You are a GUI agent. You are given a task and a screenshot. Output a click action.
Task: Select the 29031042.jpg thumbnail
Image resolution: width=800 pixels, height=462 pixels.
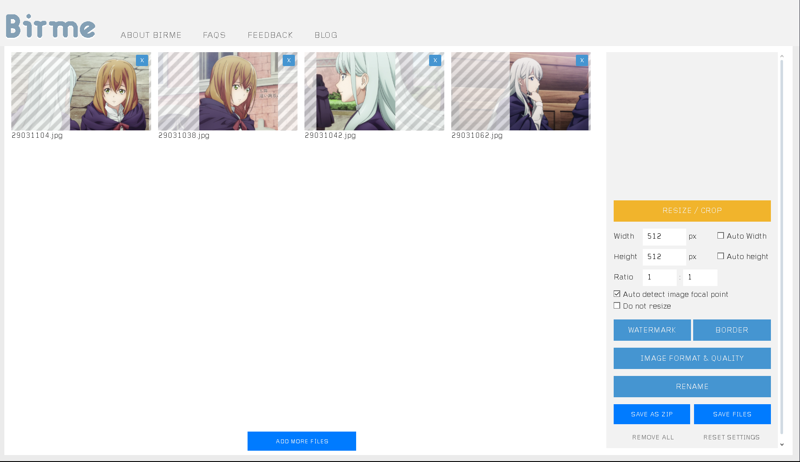[x=374, y=91]
